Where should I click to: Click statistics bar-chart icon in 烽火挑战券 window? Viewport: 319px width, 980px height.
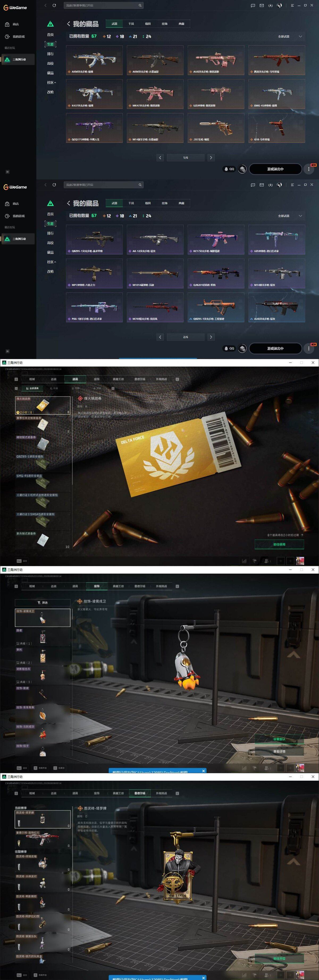click(x=244, y=561)
